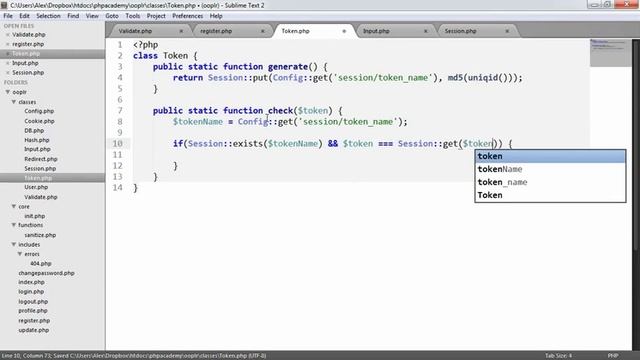Close the Session.php tab
640x360 pixels.
[507, 31]
